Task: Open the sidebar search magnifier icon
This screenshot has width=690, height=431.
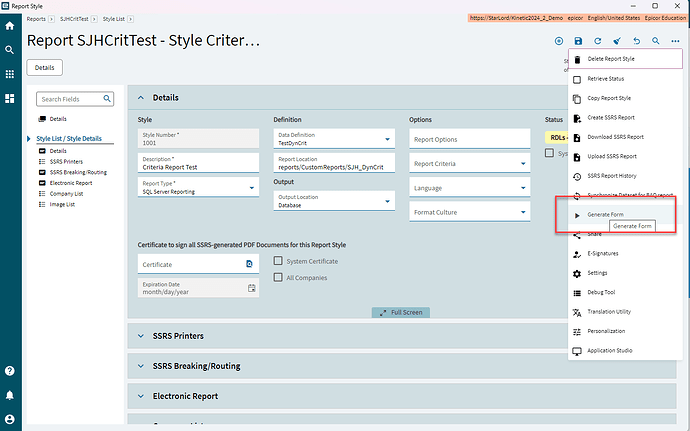Action: (10, 50)
